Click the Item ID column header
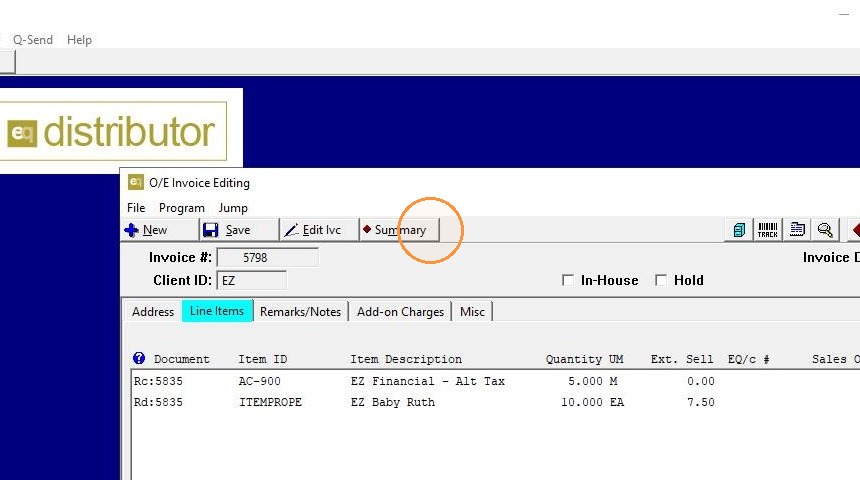860x480 pixels. (263, 359)
